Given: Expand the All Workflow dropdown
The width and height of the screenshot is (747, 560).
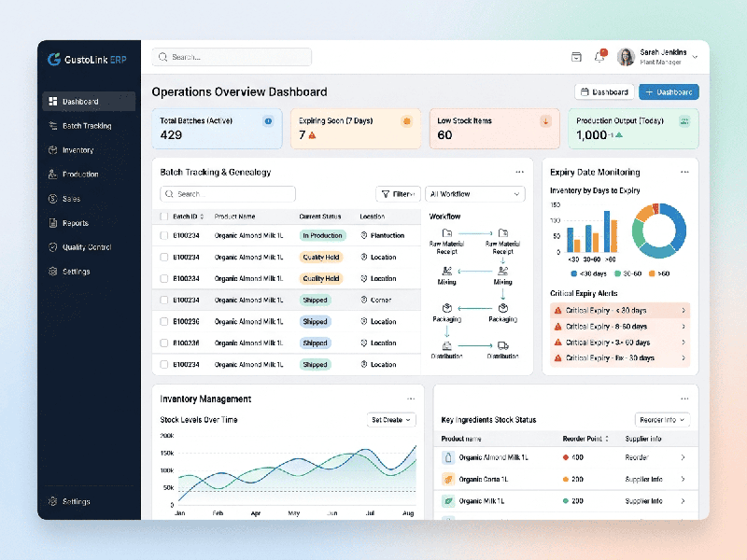Looking at the screenshot, I should click(x=475, y=194).
